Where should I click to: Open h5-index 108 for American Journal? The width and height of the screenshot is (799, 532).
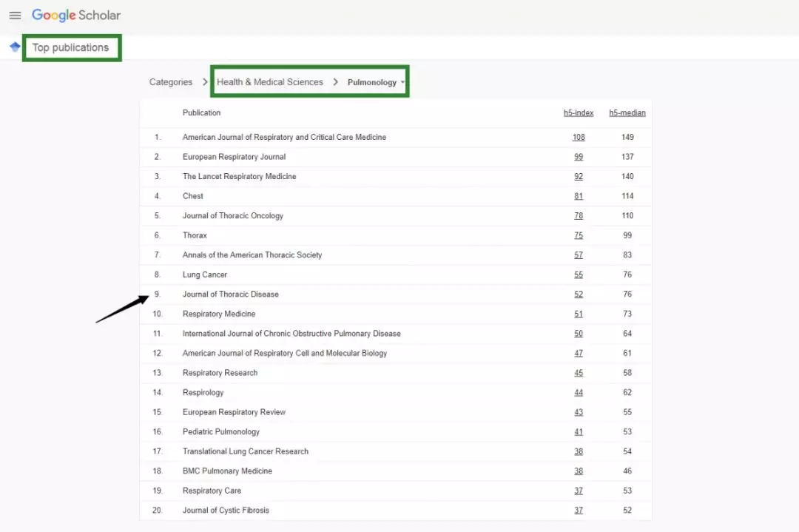pyautogui.click(x=579, y=137)
